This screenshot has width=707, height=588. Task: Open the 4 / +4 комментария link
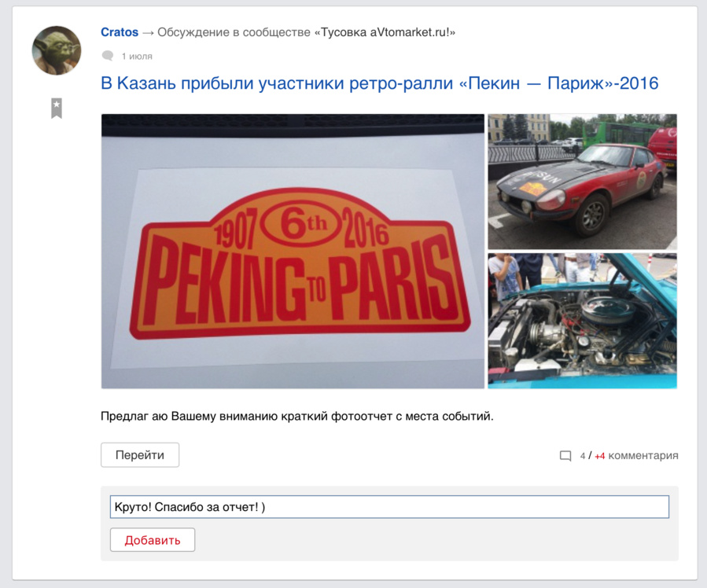(629, 455)
